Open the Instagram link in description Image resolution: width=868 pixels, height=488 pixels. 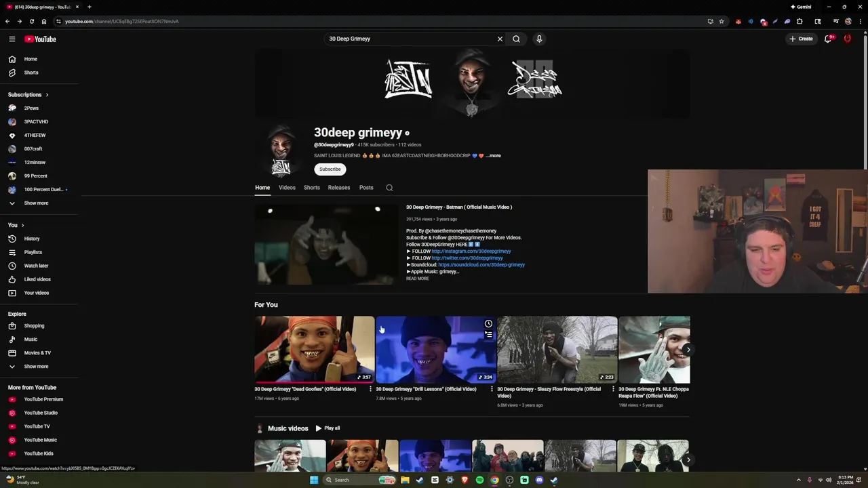(x=471, y=251)
